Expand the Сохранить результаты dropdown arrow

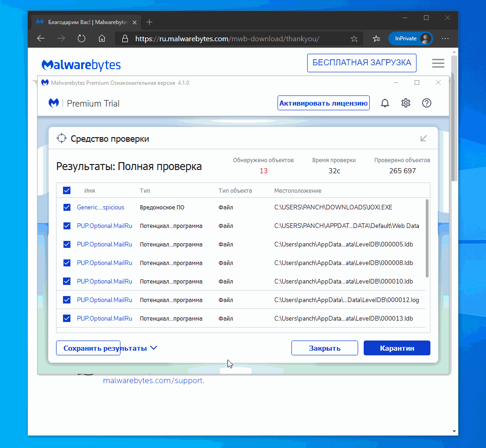(x=153, y=348)
